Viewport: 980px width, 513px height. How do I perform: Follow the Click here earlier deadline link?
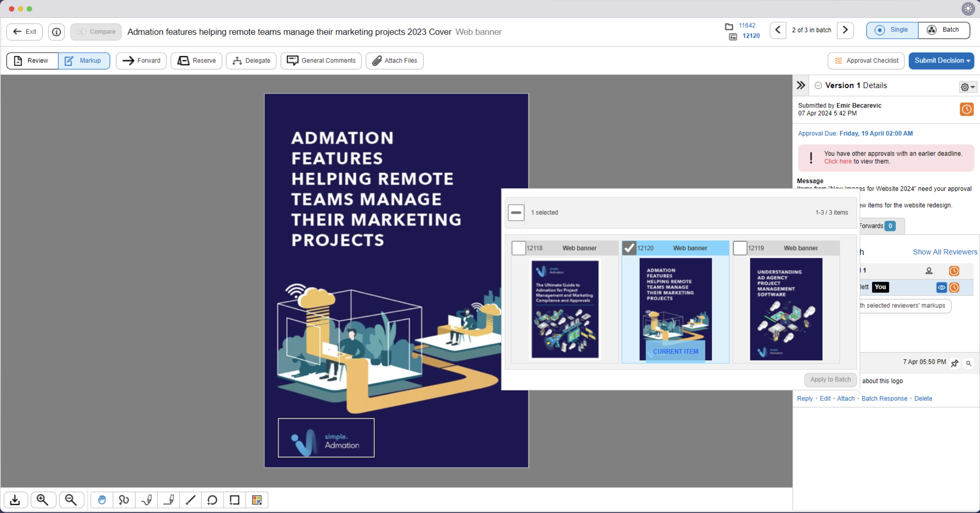(x=838, y=161)
